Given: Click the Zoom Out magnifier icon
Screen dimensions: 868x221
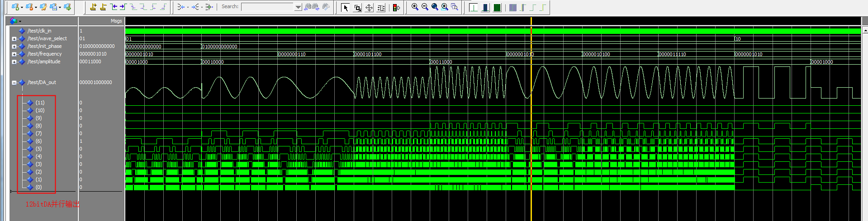Looking at the screenshot, I should tap(425, 7).
